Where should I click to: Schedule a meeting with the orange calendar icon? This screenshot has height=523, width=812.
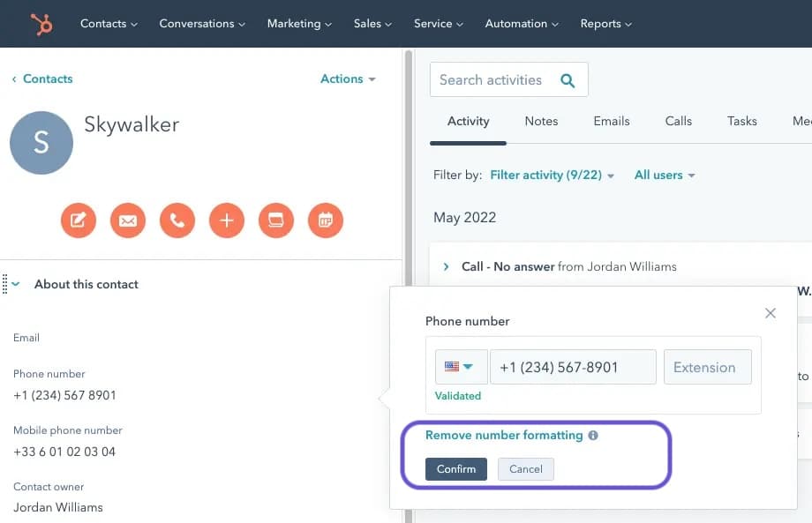point(325,220)
